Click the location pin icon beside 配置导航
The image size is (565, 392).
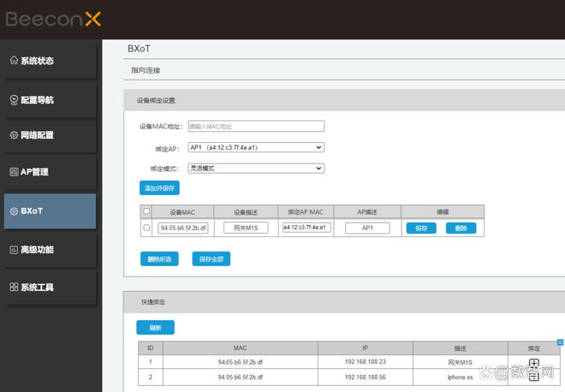click(14, 100)
